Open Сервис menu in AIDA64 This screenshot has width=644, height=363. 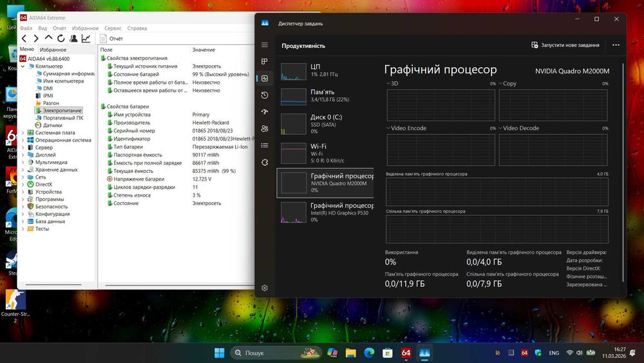pos(113,28)
